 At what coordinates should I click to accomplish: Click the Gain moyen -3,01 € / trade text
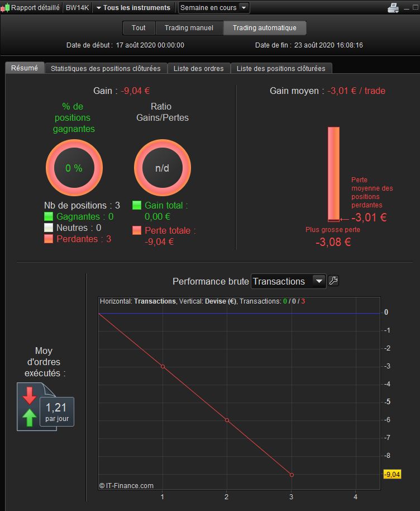tap(327, 91)
